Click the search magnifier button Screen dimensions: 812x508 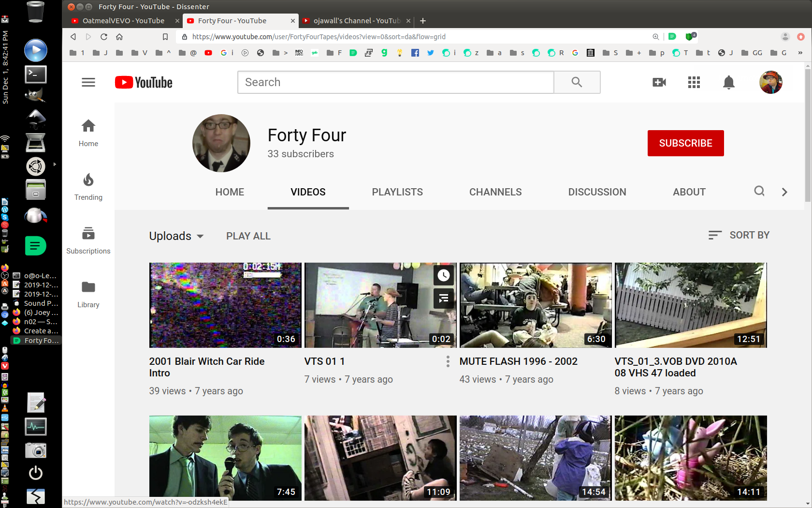(x=577, y=82)
